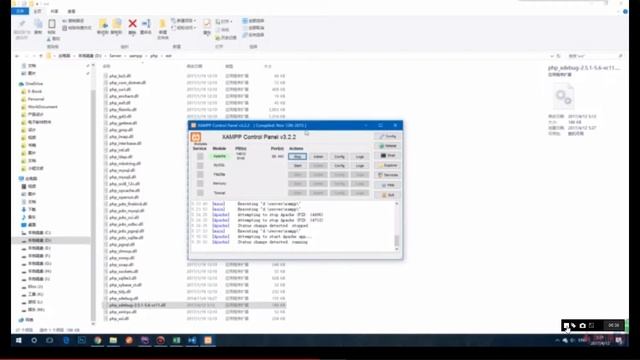Select file php_curl.dll in list
The width and height of the screenshot is (640, 360).
[x=120, y=89]
